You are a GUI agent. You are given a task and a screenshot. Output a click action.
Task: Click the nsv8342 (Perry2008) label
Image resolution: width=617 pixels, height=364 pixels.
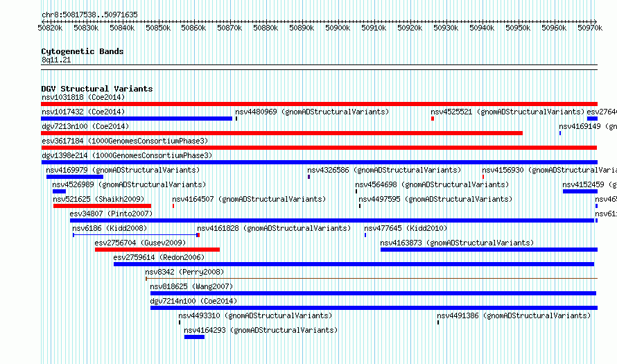tap(184, 272)
